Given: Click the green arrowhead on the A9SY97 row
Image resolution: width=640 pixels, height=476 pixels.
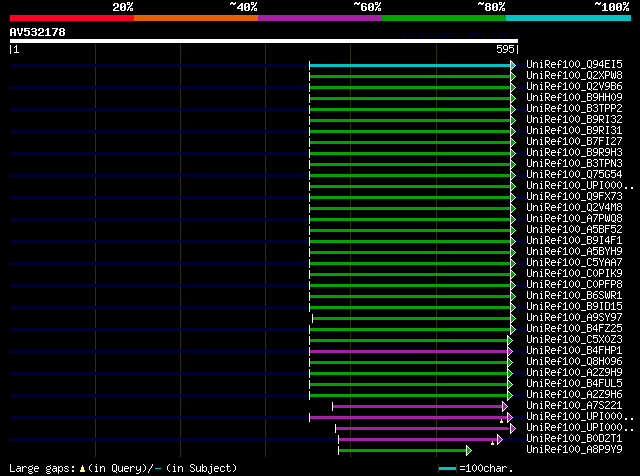Looking at the screenshot, I should [x=513, y=318].
